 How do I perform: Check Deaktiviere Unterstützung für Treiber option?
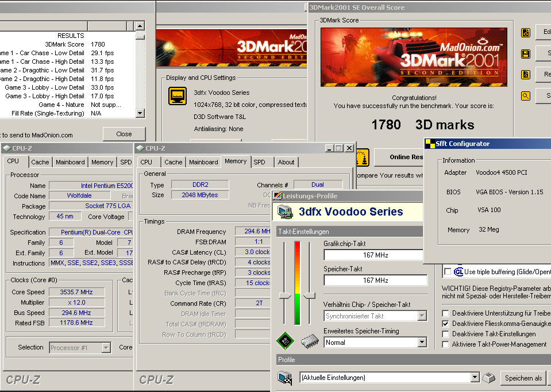(446, 313)
